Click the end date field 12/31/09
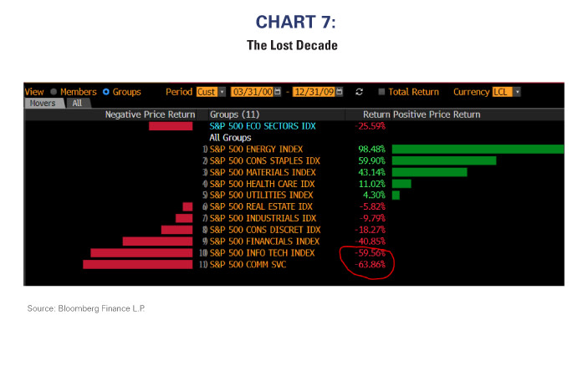Image resolution: width=588 pixels, height=376 pixels. click(x=314, y=92)
